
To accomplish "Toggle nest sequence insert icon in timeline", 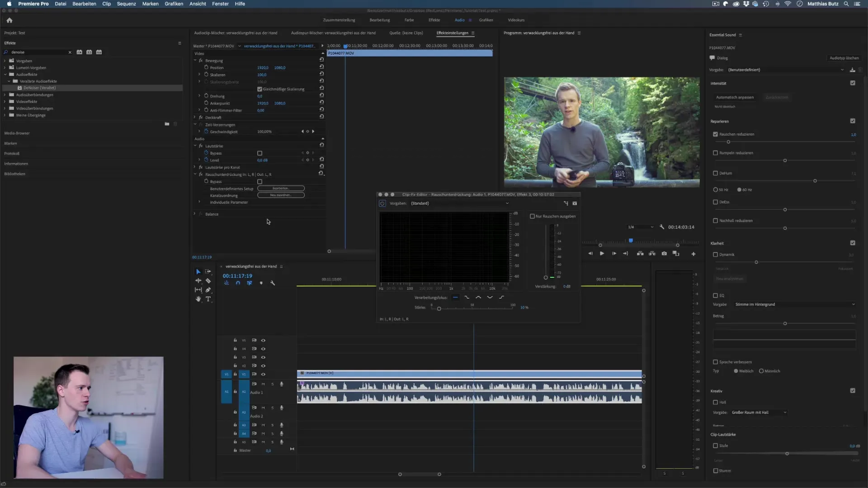I will pos(226,283).
